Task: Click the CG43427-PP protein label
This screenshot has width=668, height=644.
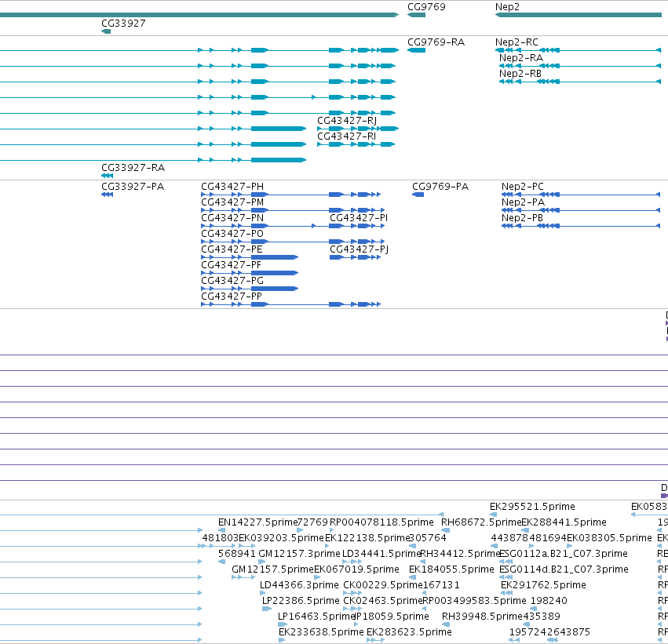Action: [x=232, y=297]
